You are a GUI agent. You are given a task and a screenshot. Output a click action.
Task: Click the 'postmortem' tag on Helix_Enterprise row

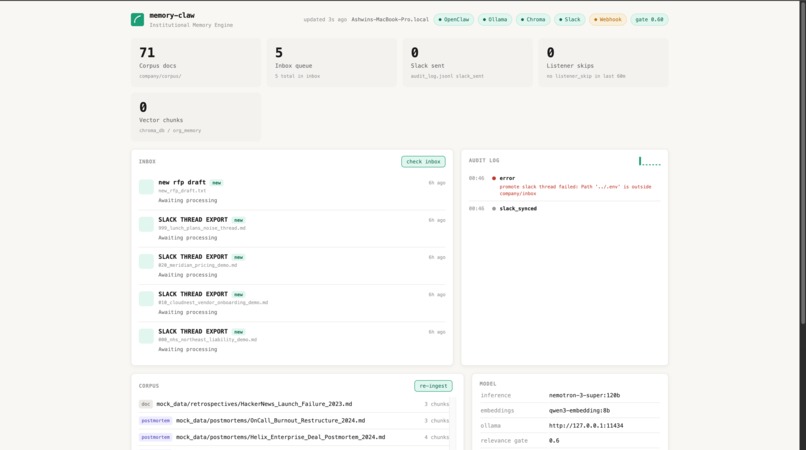[x=155, y=437]
